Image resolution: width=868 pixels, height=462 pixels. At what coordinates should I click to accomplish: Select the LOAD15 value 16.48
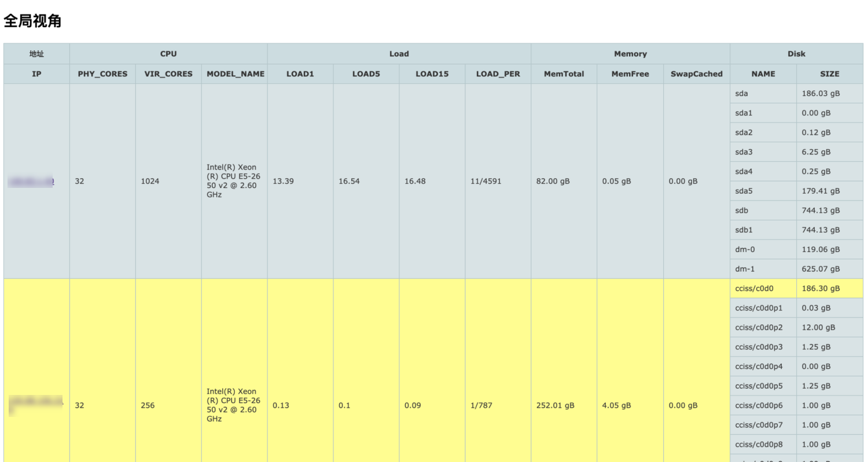[x=415, y=182]
